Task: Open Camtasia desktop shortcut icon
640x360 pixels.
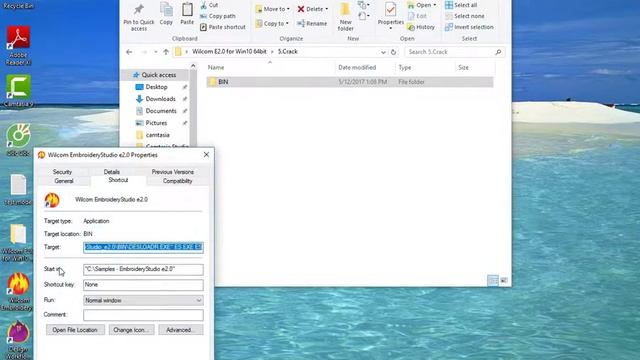Action: [x=18, y=91]
